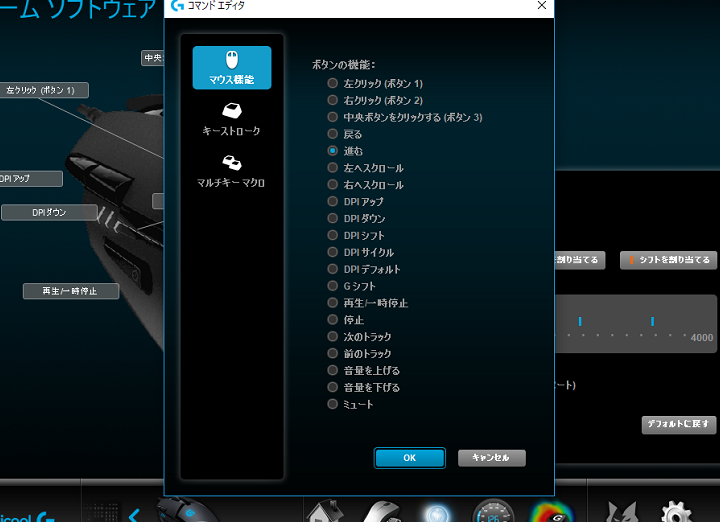Screen dimensions: 720x522
Task: Select 左クリック (ボタン 1) radio option
Action: coord(333,84)
